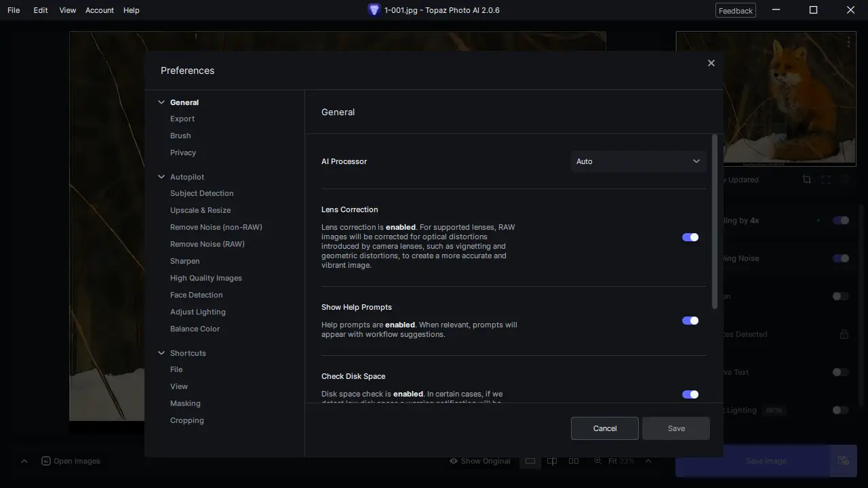
Task: Open Adjust Lighting settings in the sidebar
Action: [198, 312]
